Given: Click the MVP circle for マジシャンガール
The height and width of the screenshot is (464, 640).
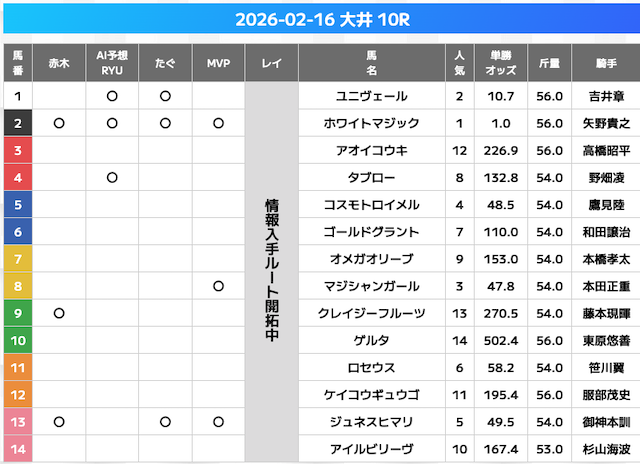Looking at the screenshot, I should [218, 286].
